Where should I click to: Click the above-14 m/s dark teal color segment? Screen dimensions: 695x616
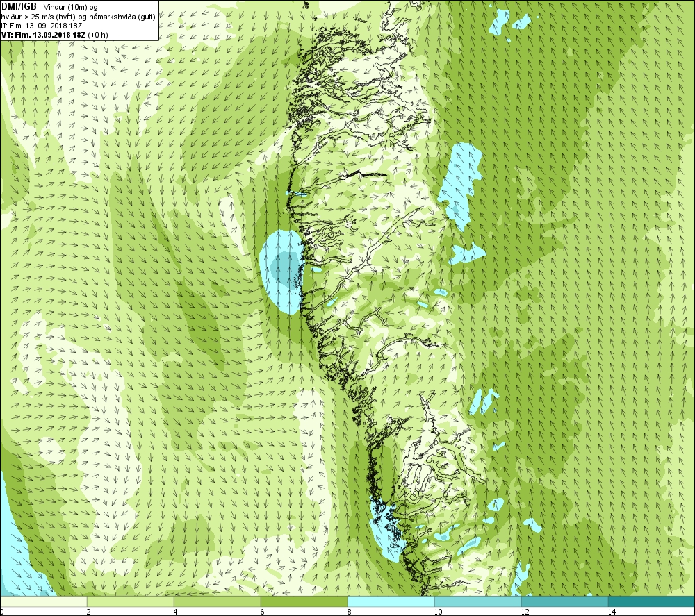tap(652, 601)
